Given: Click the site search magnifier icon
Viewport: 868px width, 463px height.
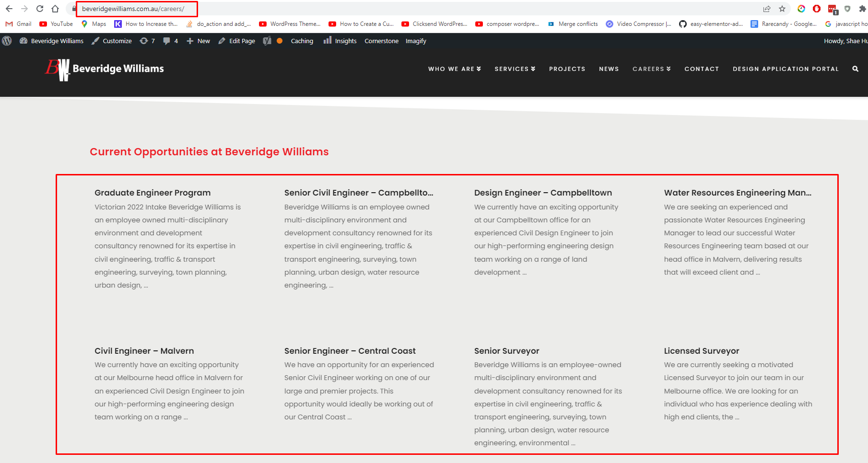Looking at the screenshot, I should coord(855,69).
